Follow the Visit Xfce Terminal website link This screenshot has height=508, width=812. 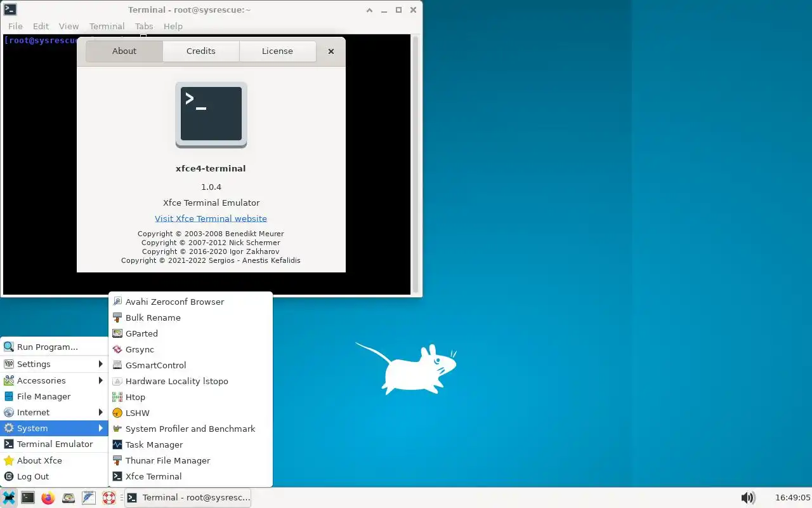pyautogui.click(x=211, y=218)
